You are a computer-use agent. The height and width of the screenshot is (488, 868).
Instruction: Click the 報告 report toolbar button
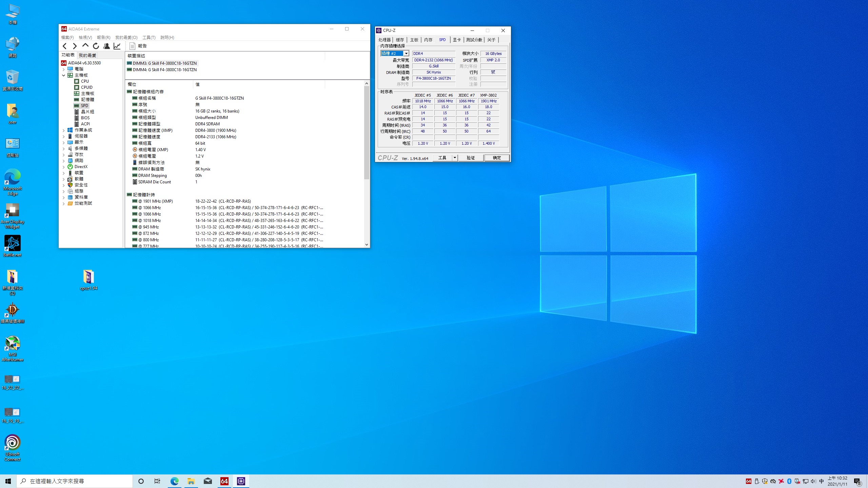(x=138, y=46)
